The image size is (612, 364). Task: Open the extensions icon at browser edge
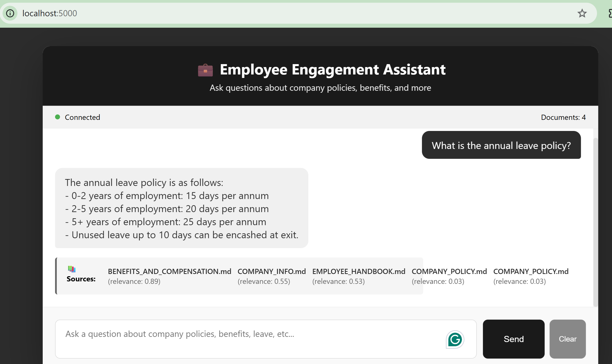(610, 13)
